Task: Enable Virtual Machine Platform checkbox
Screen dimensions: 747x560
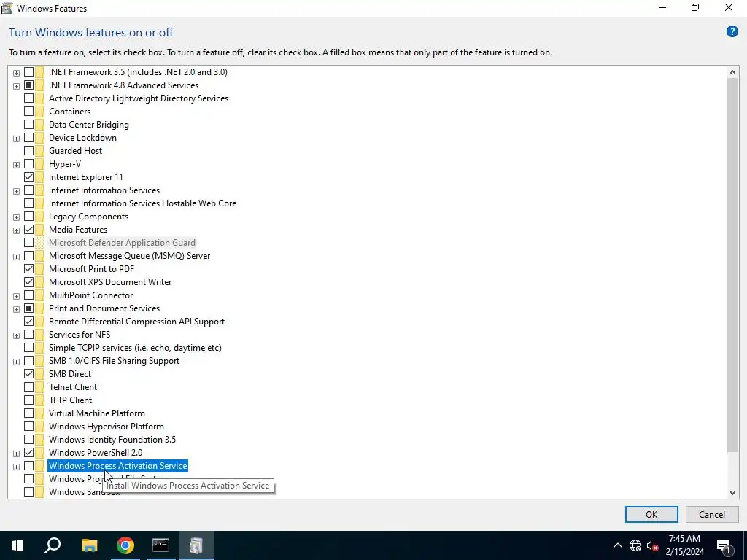Action: [x=28, y=413]
